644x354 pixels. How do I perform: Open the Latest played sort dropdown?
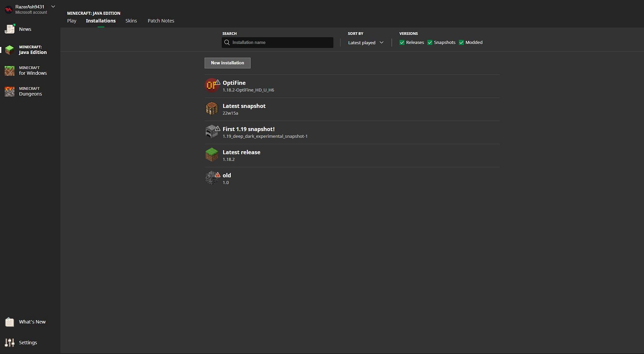[366, 43]
